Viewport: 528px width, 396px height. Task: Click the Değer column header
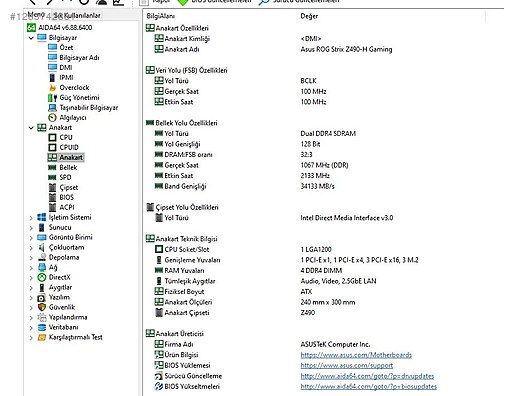pos(391,16)
